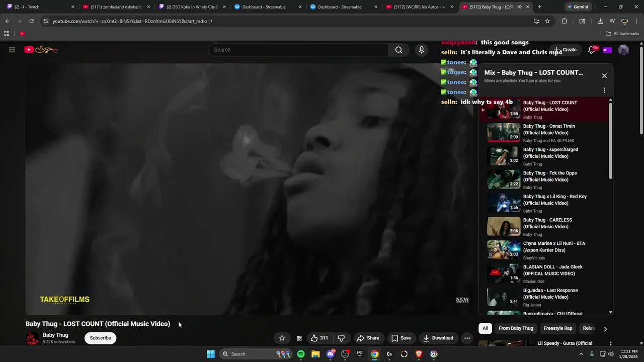644x362 pixels.
Task: Click the grid icon beside the like button
Action: tap(299, 338)
